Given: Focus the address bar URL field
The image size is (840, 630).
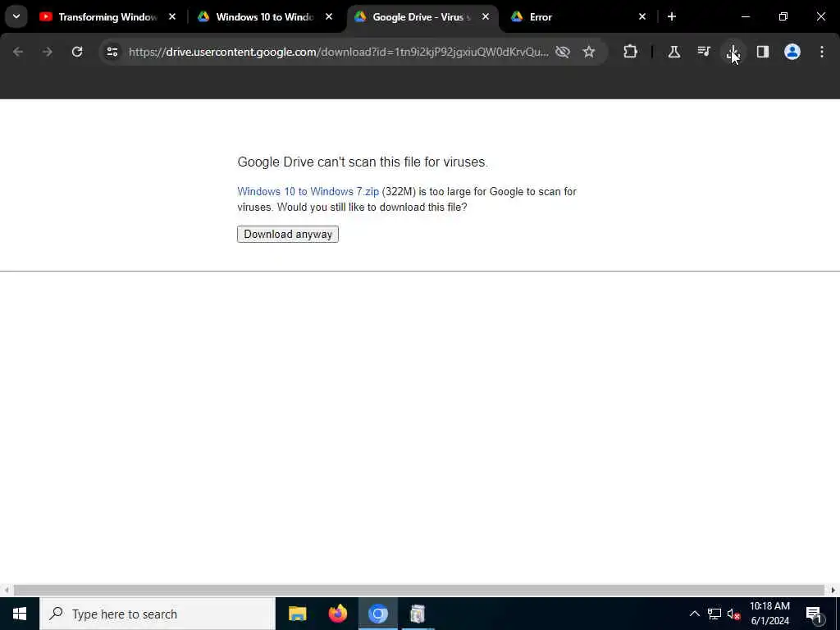Looking at the screenshot, I should click(339, 52).
